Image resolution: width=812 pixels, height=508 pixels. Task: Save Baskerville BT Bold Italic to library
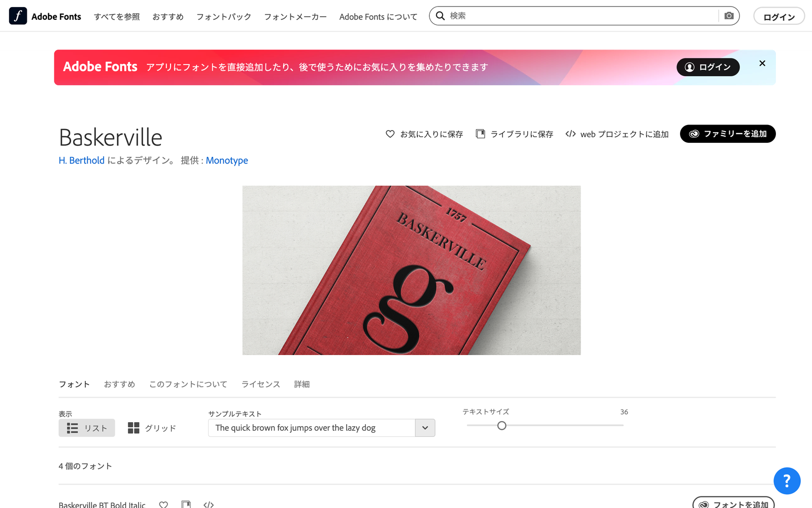pyautogui.click(x=186, y=504)
